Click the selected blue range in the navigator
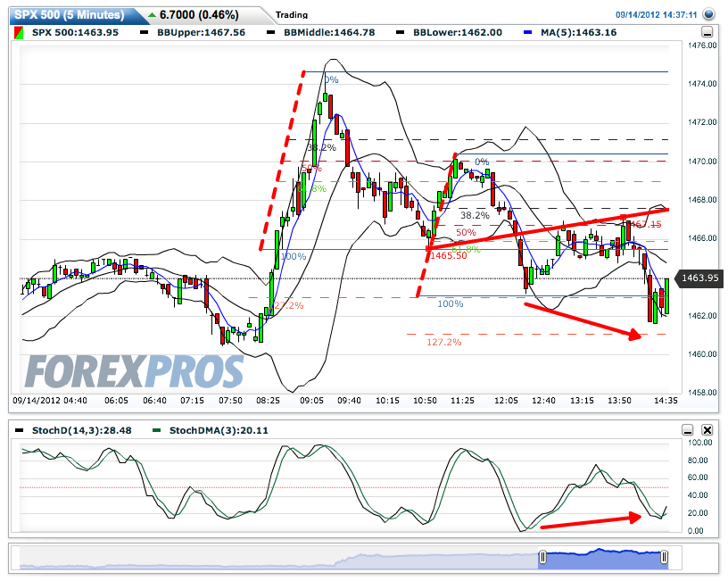 click(x=604, y=560)
